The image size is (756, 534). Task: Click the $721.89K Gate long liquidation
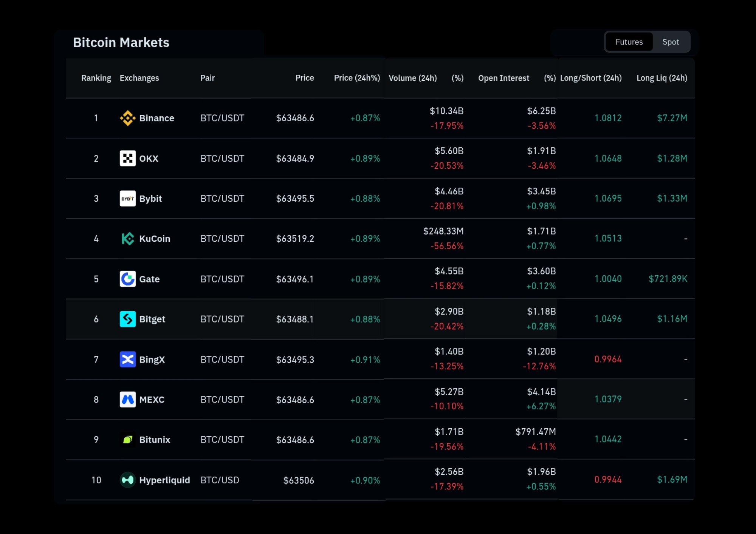click(668, 279)
